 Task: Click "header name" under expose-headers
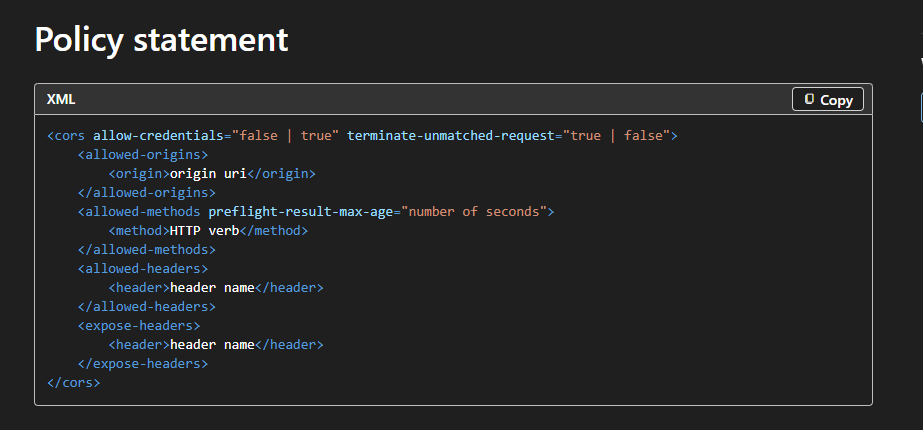click(x=212, y=344)
